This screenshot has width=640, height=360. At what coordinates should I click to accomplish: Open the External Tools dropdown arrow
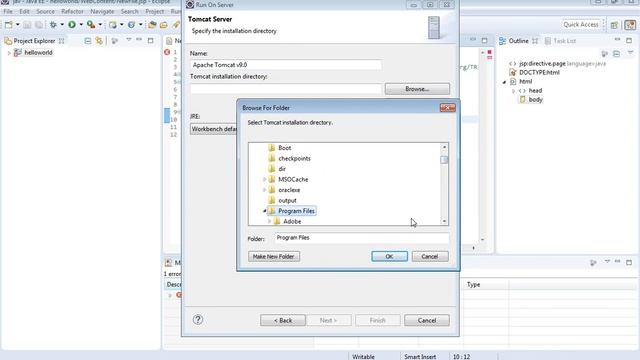point(100,25)
